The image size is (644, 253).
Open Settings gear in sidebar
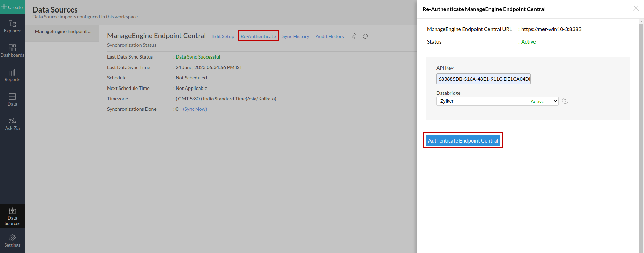[12, 241]
